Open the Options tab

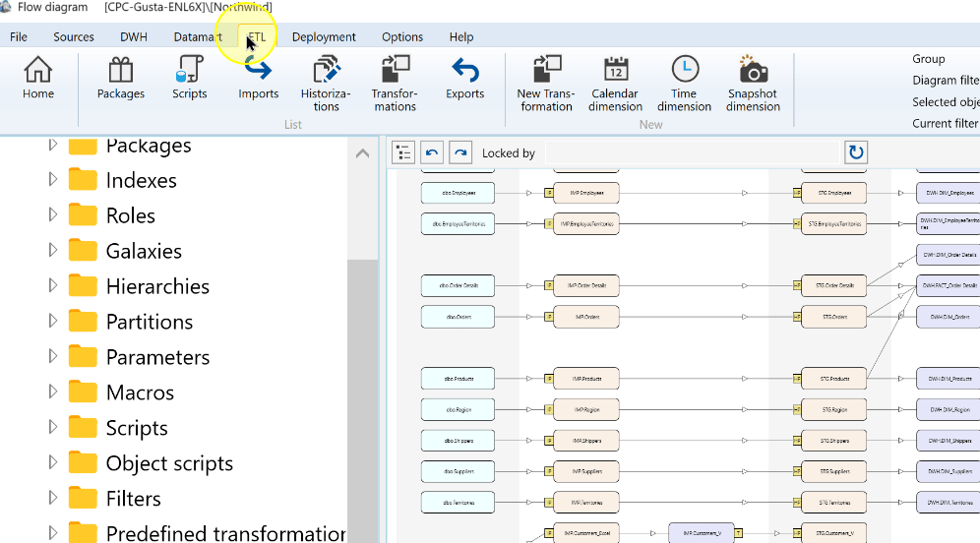click(402, 36)
